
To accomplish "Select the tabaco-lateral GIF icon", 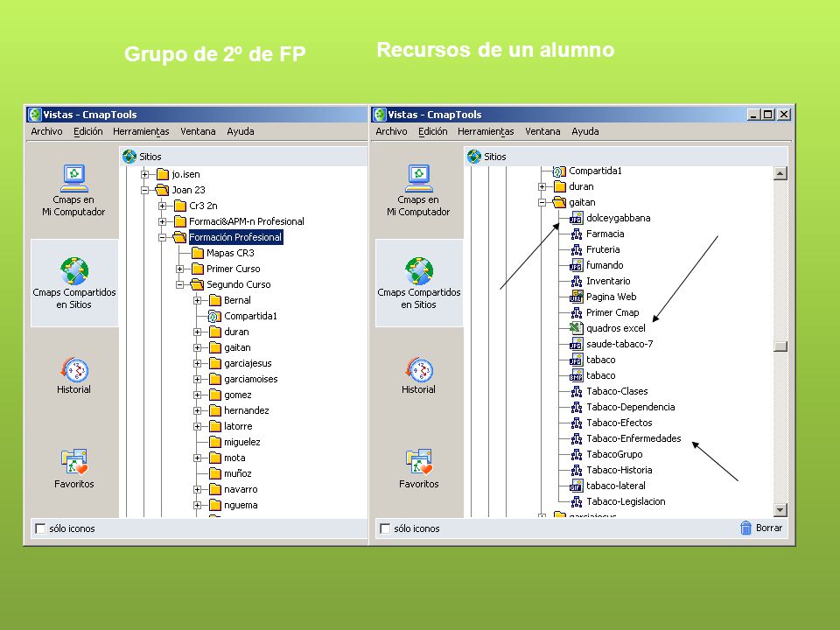I will pyautogui.click(x=576, y=486).
